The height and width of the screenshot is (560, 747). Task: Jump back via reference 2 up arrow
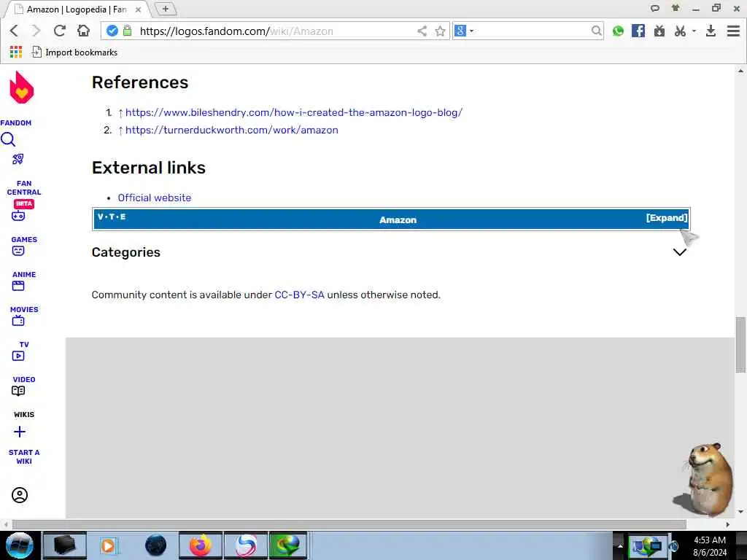click(x=120, y=131)
